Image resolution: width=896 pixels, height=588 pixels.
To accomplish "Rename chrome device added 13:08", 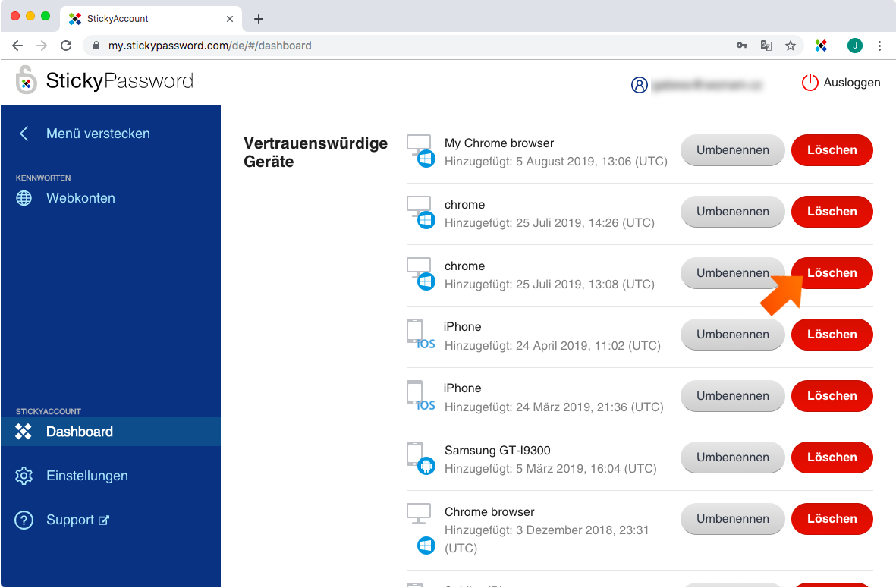I will coord(733,273).
